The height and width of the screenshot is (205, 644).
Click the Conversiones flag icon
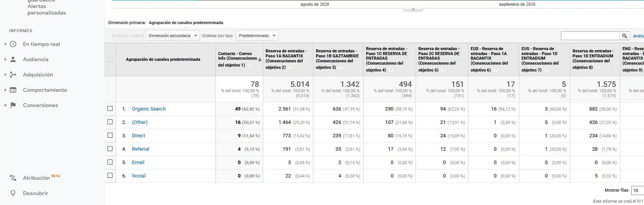point(13,105)
